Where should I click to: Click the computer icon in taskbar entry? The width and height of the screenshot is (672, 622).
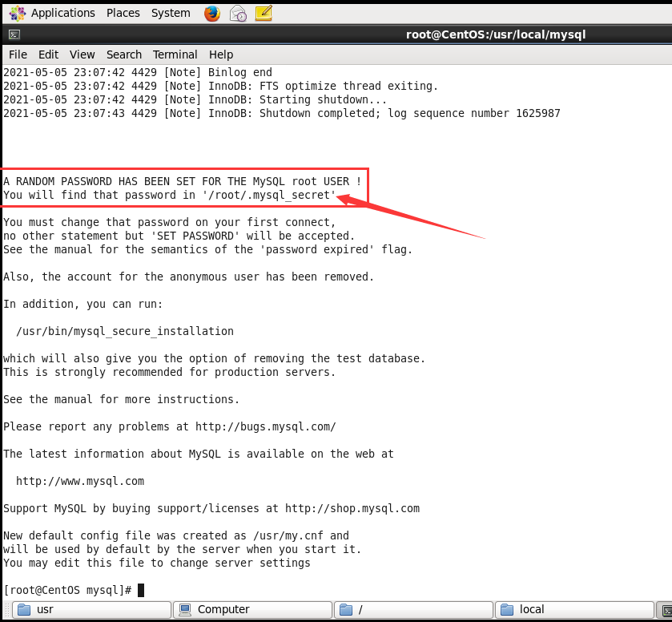point(185,609)
